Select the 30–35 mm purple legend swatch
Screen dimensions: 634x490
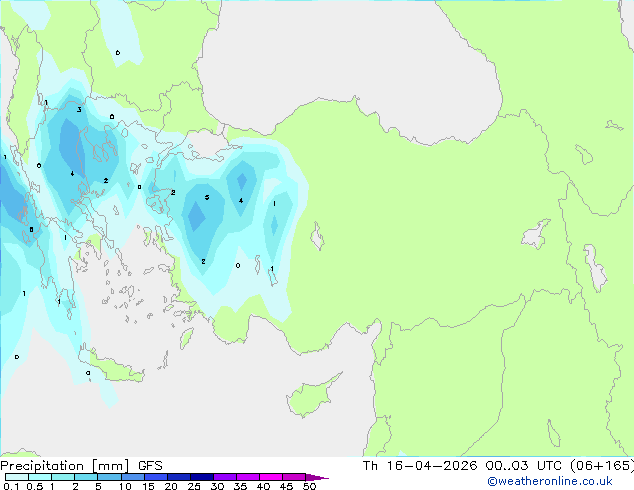tap(224, 477)
